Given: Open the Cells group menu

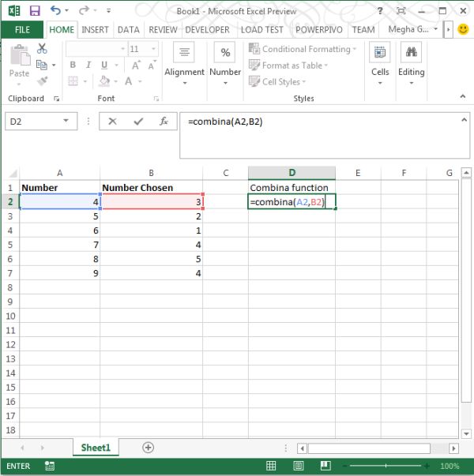Looking at the screenshot, I should point(380,64).
